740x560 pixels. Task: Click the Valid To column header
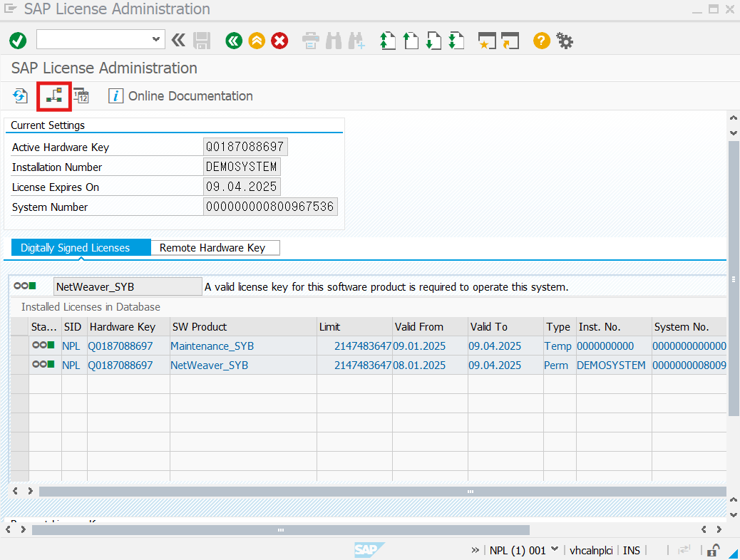pos(505,327)
